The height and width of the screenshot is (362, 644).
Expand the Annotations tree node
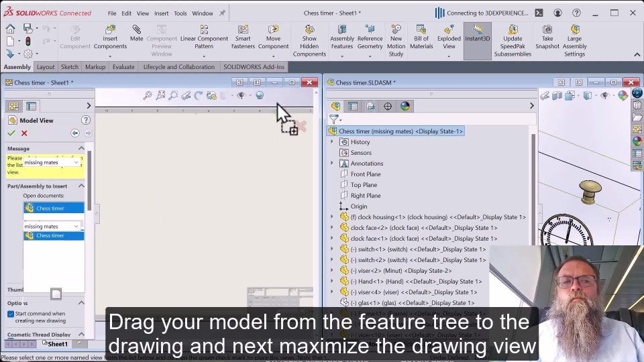(x=332, y=163)
